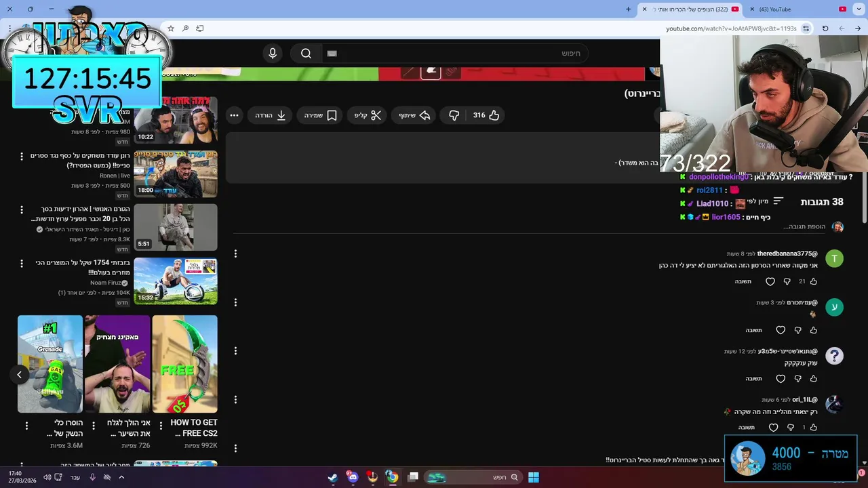Show hidden tray icons chevron
868x488 pixels.
pos(121,477)
